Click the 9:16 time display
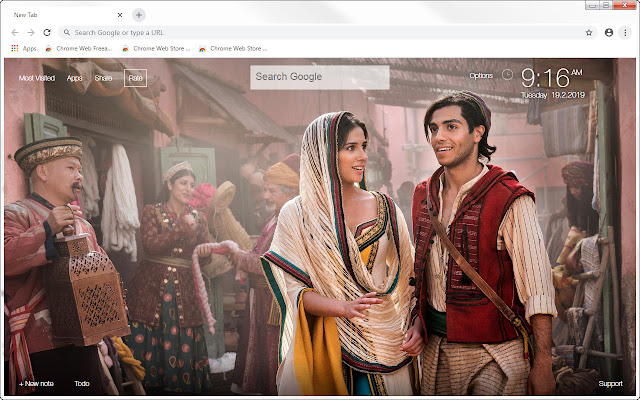Image resolution: width=640 pixels, height=400 pixels. 551,78
